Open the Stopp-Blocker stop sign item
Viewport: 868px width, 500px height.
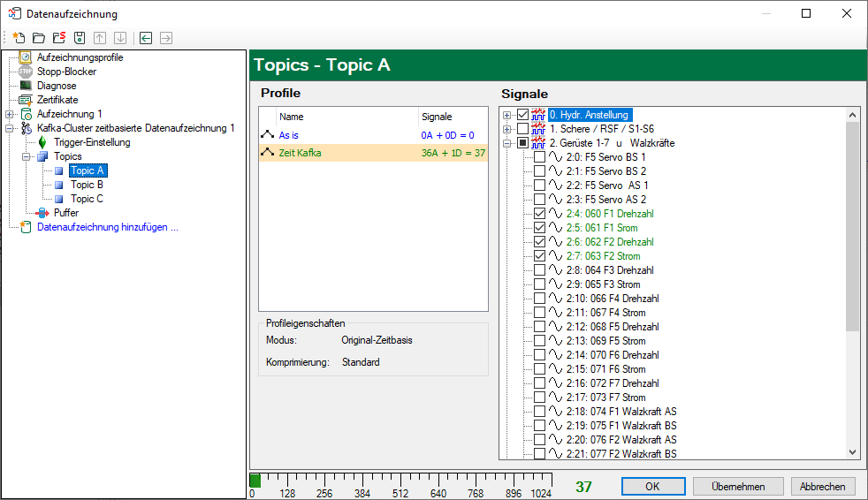point(66,72)
